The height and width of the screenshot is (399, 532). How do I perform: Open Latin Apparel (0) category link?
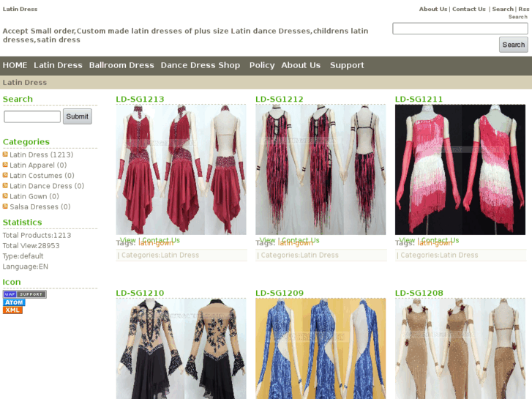(x=38, y=165)
